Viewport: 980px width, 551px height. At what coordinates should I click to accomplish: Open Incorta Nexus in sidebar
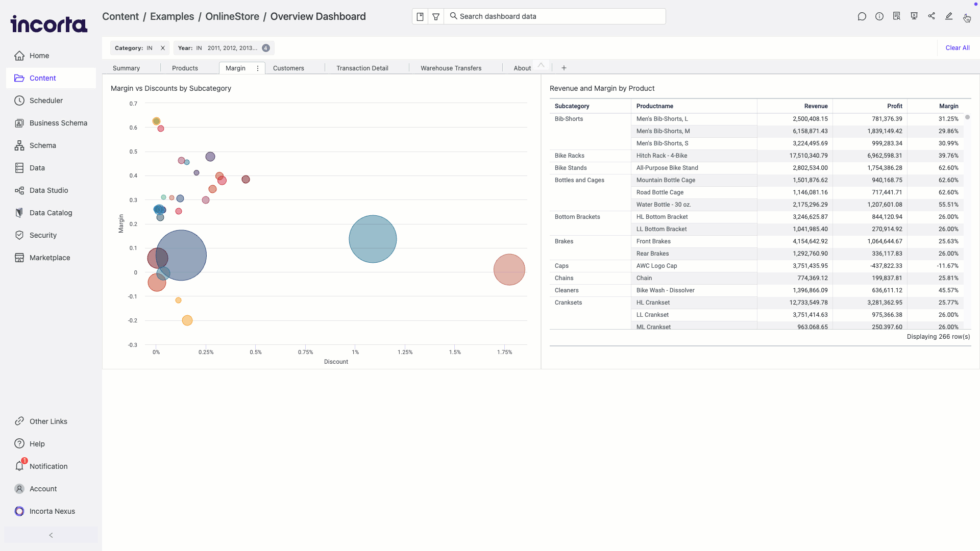click(52, 511)
